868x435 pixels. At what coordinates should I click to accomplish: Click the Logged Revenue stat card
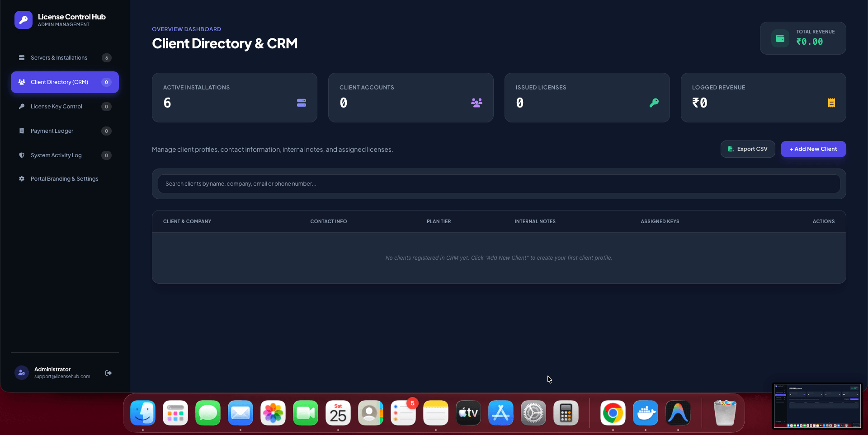click(764, 98)
